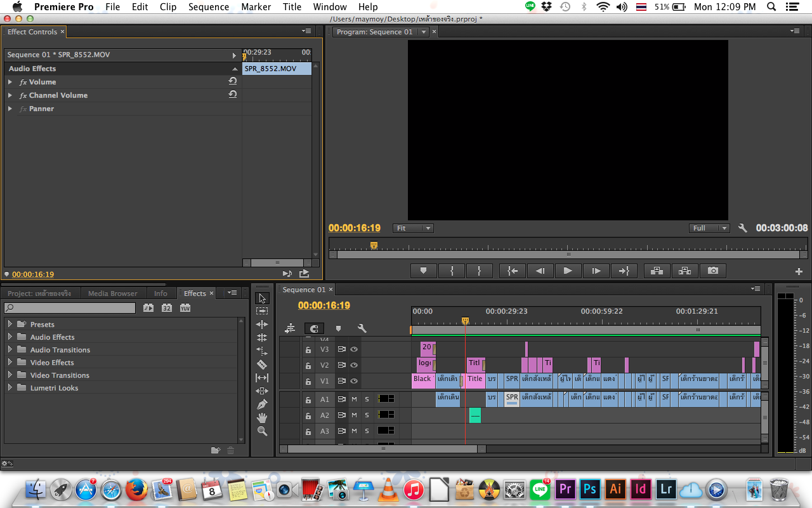Switch to the Media Browser tab
The image size is (812, 508).
click(x=112, y=293)
